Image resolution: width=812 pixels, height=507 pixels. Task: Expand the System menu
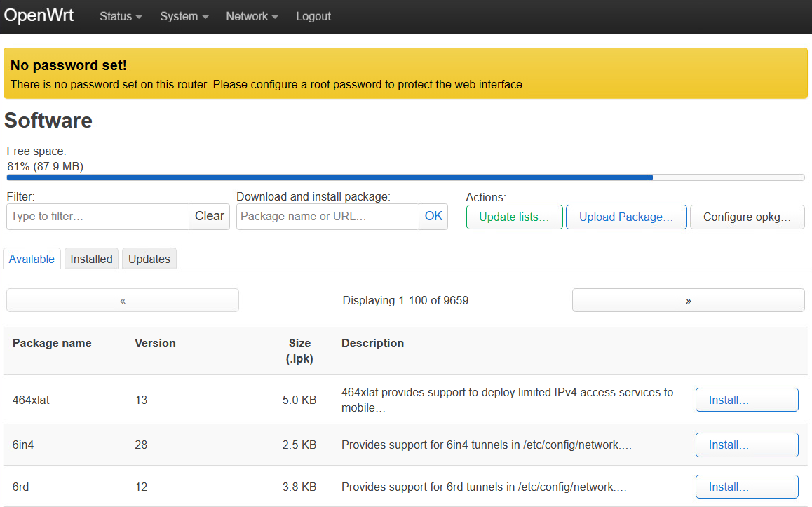click(184, 16)
